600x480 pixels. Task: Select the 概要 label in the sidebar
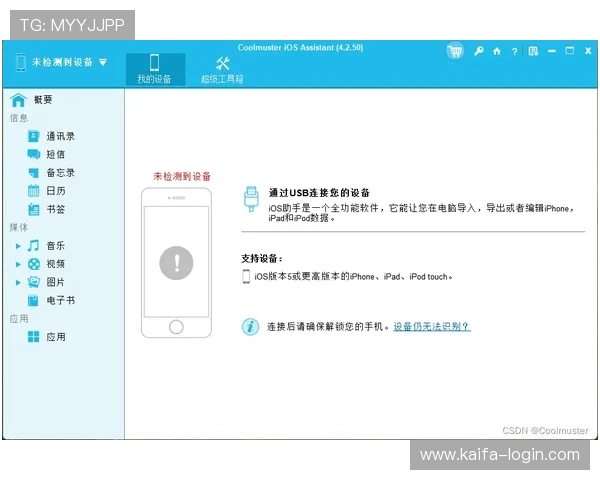tap(43, 100)
